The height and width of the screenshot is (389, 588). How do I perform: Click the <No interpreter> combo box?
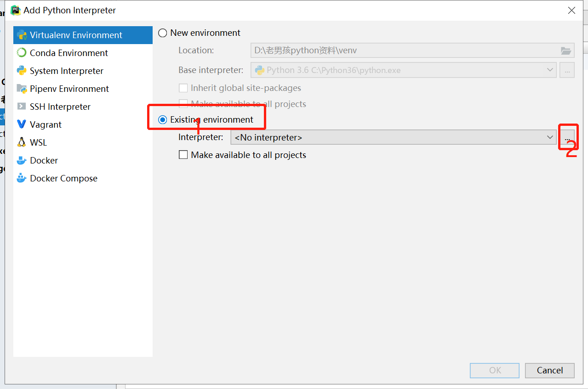393,137
